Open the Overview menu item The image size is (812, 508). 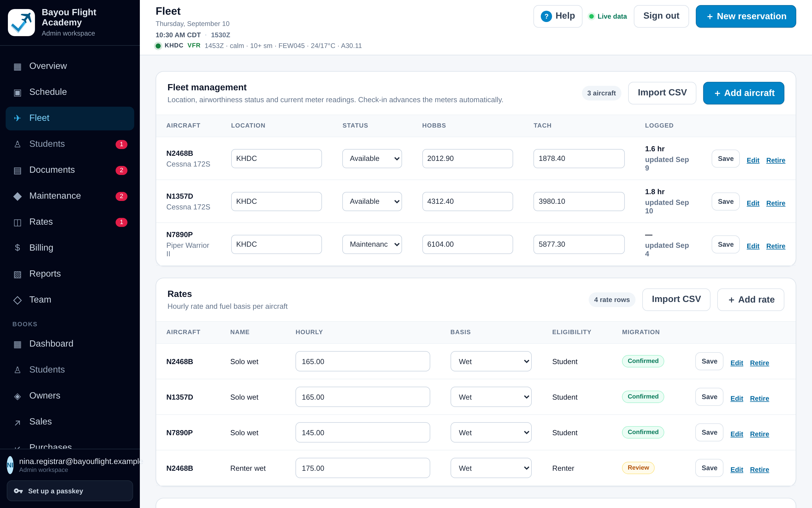(70, 66)
